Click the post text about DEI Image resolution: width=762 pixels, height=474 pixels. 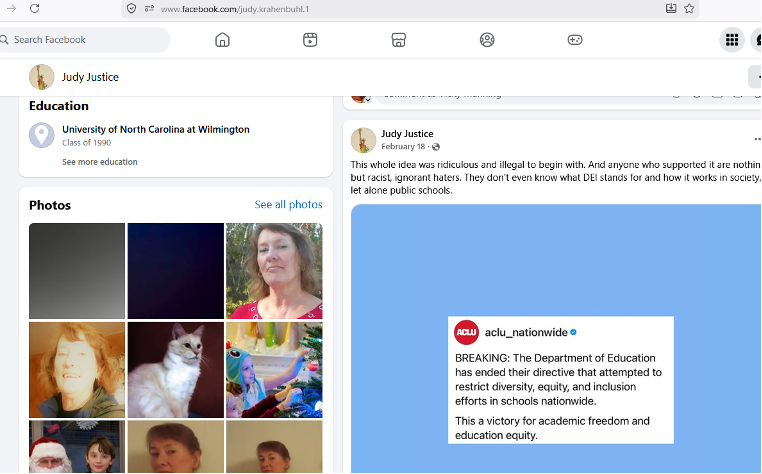click(x=555, y=177)
